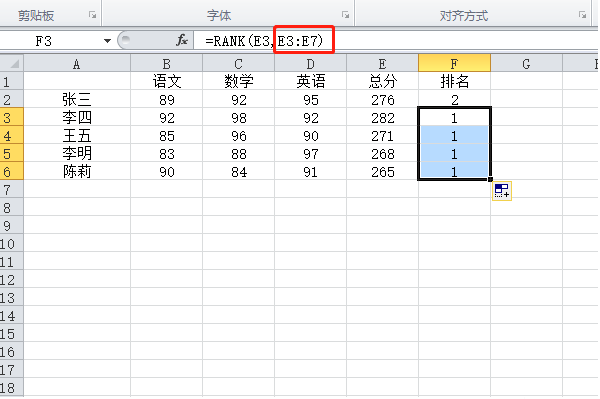Click the Auto Fill Options icon
The width and height of the screenshot is (600, 399).
pyautogui.click(x=502, y=191)
